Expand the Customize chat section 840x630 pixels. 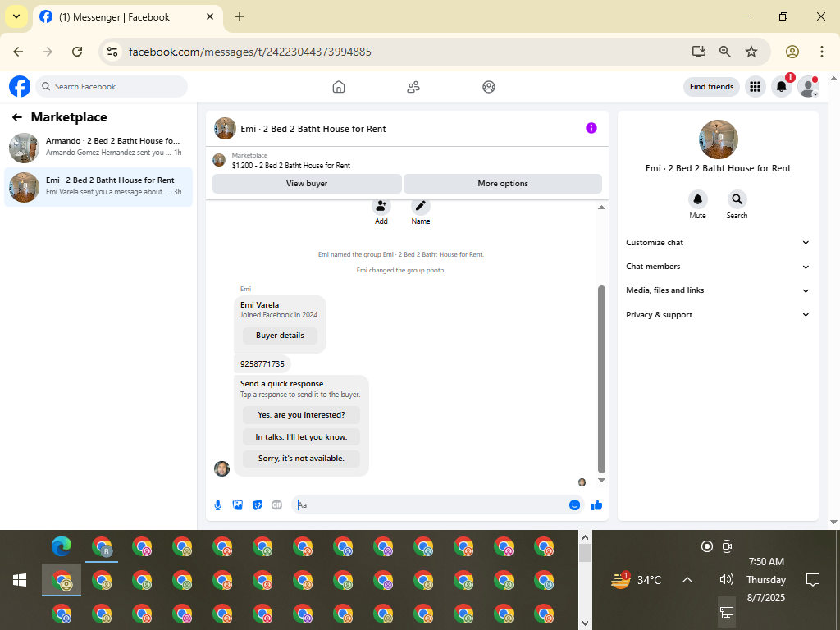(718, 243)
